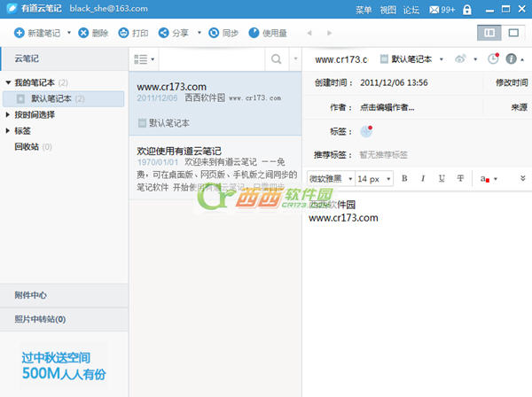The height and width of the screenshot is (397, 532).
Task: Click the note info (i) icon
Action: click(511, 59)
